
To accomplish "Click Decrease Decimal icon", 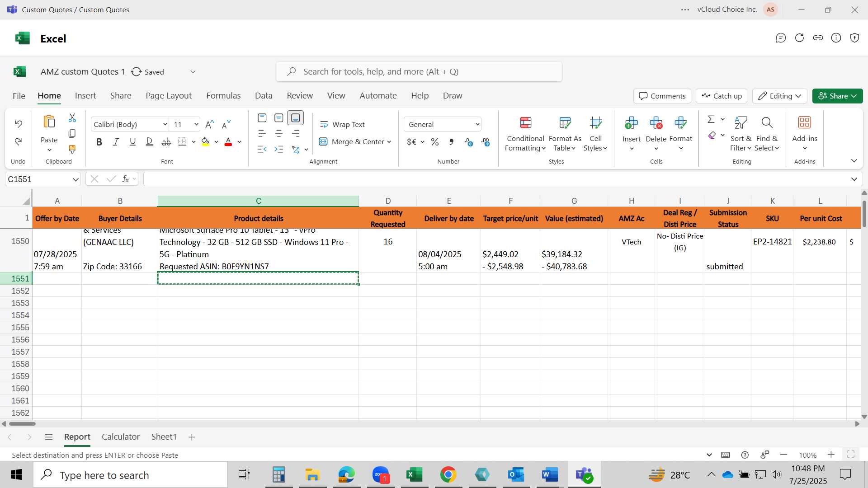I will [x=486, y=142].
